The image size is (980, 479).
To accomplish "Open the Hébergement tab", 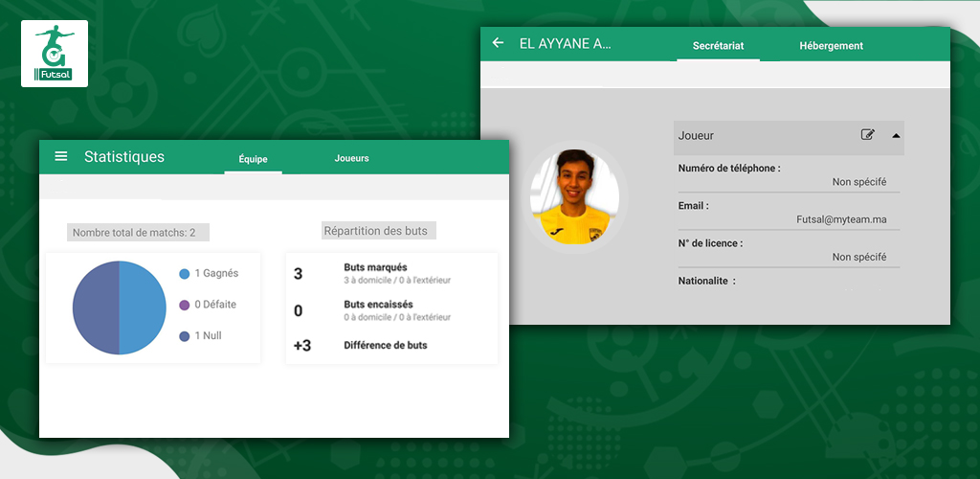I will pyautogui.click(x=832, y=46).
